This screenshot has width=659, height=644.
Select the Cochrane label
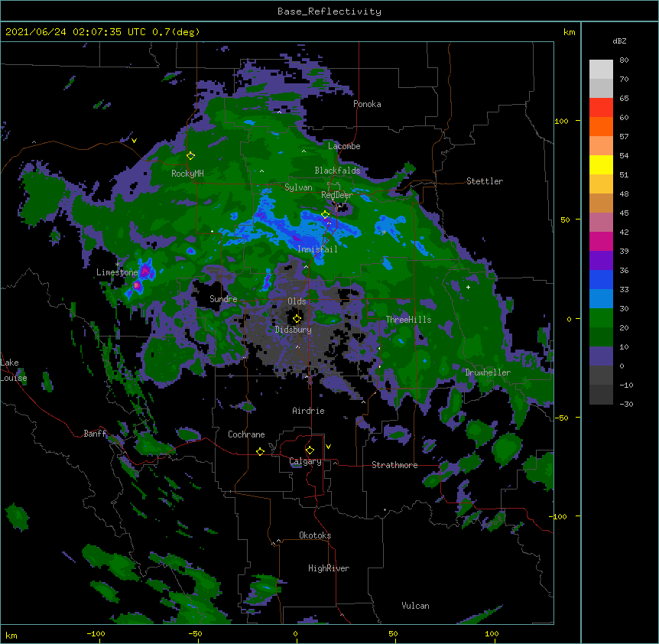(246, 434)
